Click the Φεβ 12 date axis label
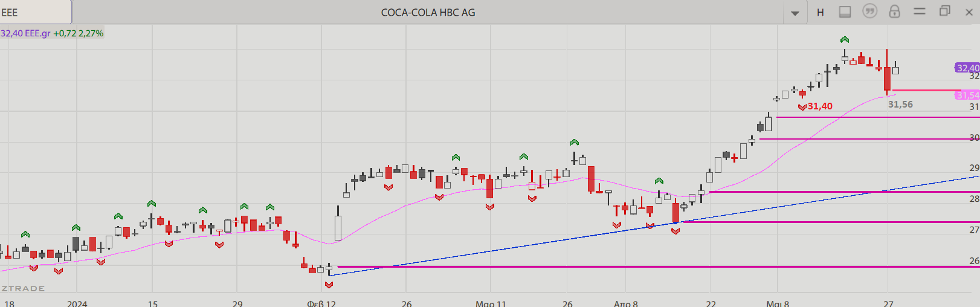This screenshot has height=307, width=980. pyautogui.click(x=321, y=303)
